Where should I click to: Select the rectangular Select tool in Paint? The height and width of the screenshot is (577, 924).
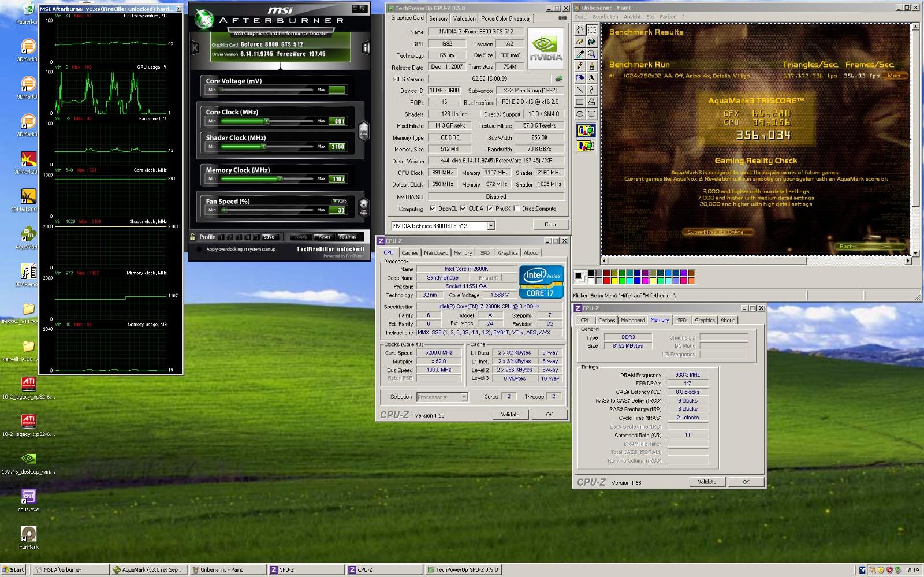[591, 30]
